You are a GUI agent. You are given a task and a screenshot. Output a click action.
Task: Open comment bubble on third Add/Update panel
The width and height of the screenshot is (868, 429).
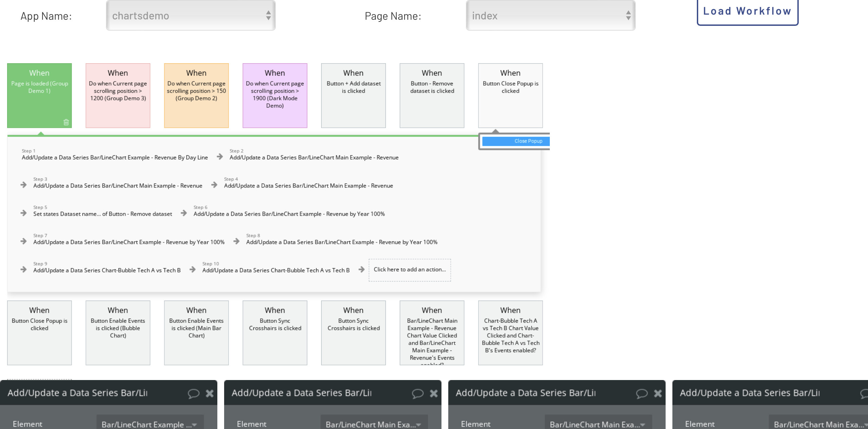click(x=641, y=393)
